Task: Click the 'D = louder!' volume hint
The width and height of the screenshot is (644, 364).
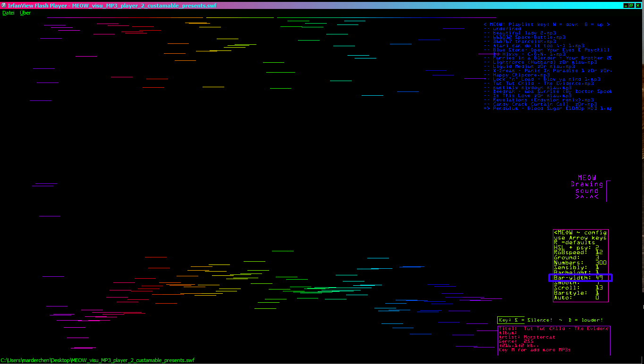Action: click(585, 320)
